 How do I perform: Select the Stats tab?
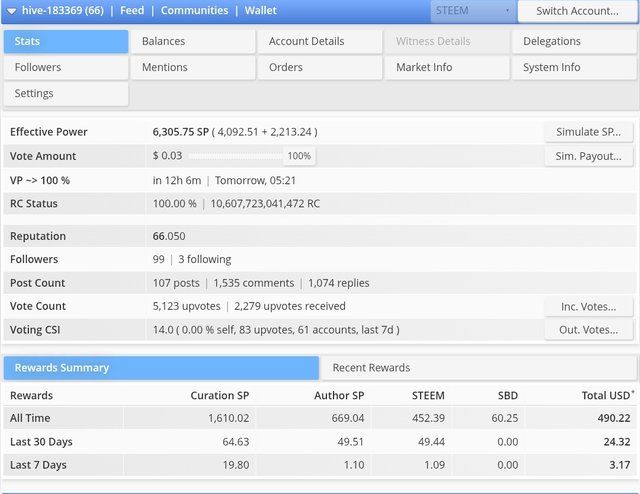(66, 41)
